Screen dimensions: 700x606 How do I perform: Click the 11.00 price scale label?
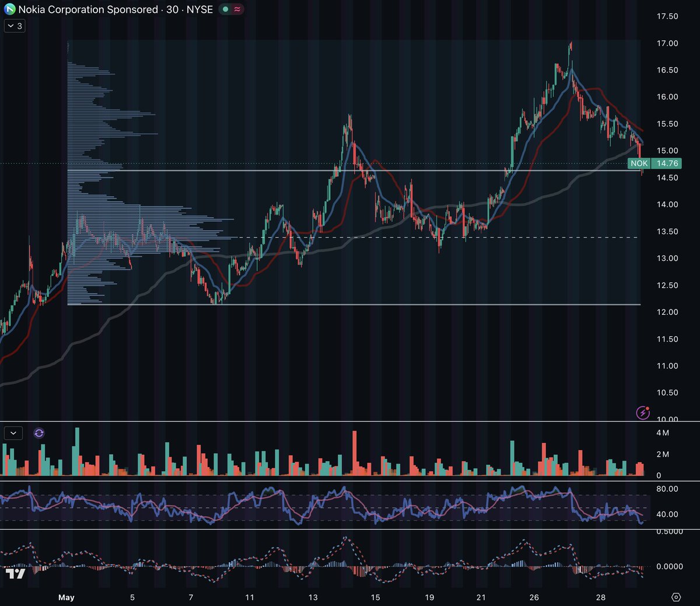pos(667,365)
